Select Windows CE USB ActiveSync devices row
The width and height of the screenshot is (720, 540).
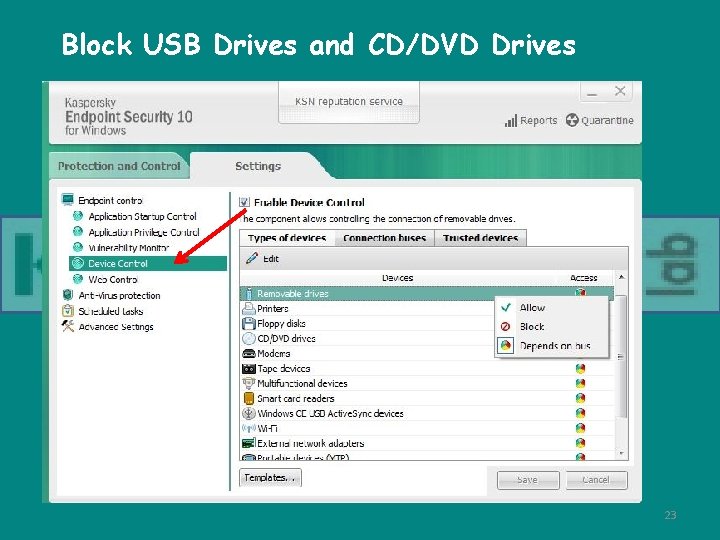tap(427, 413)
